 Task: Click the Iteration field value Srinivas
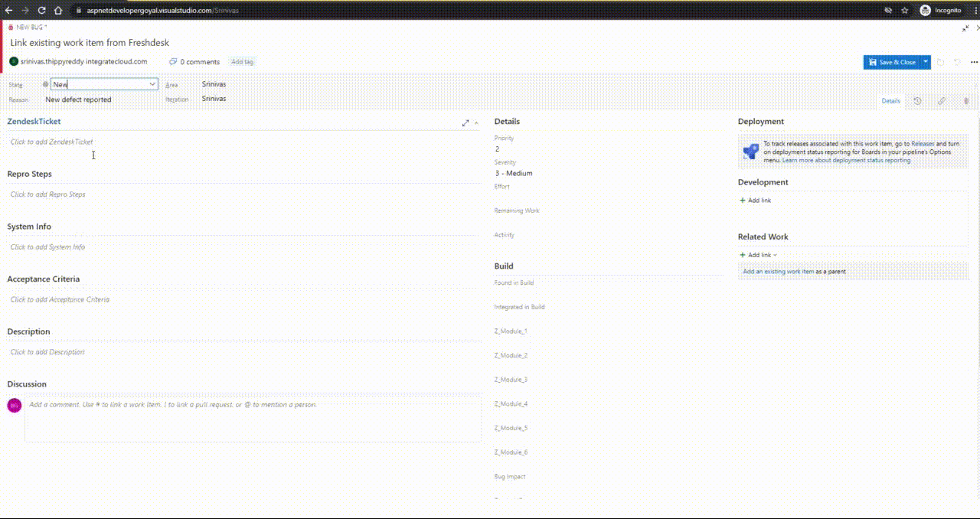click(214, 99)
